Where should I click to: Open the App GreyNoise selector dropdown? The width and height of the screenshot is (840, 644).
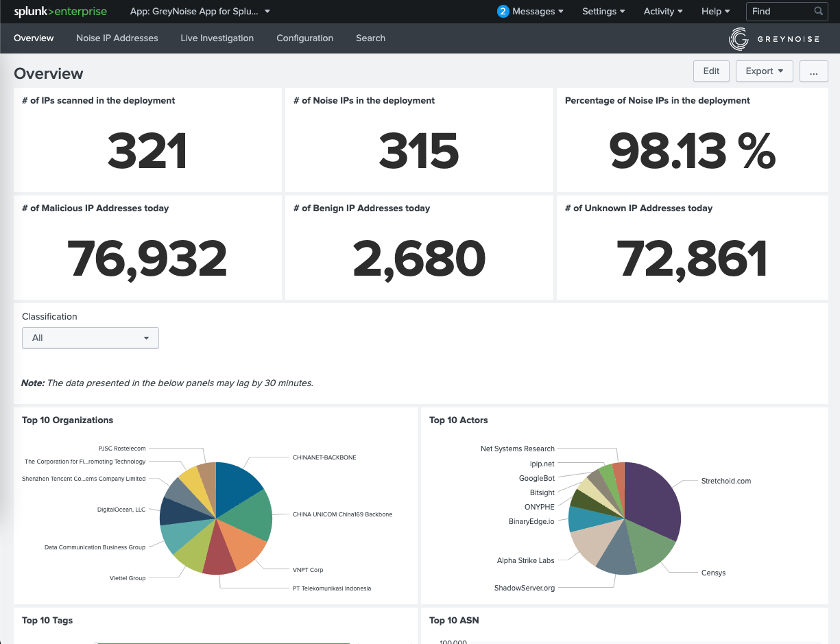pyautogui.click(x=200, y=11)
